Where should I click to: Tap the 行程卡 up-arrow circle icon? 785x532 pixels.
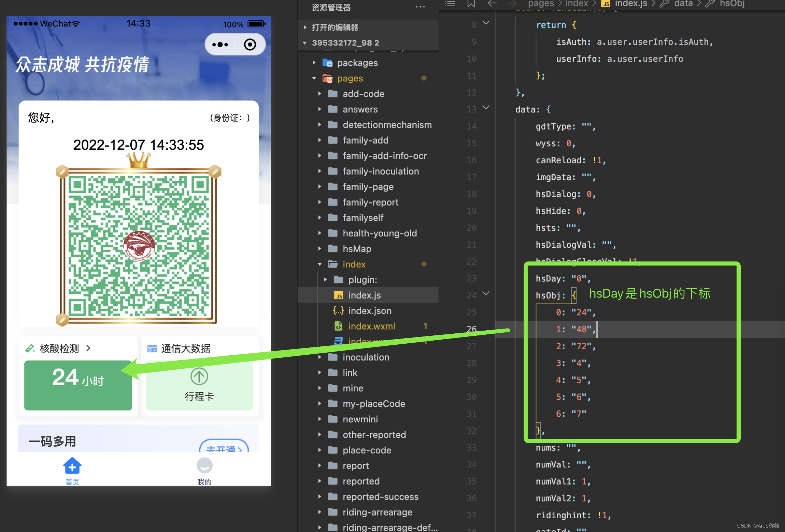tap(199, 376)
